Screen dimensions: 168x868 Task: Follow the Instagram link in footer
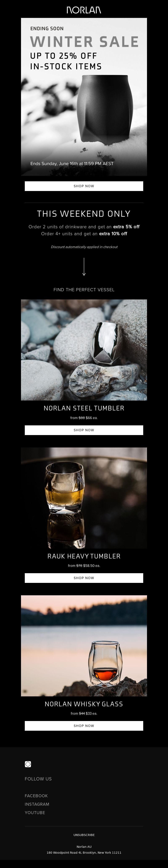(37, 804)
